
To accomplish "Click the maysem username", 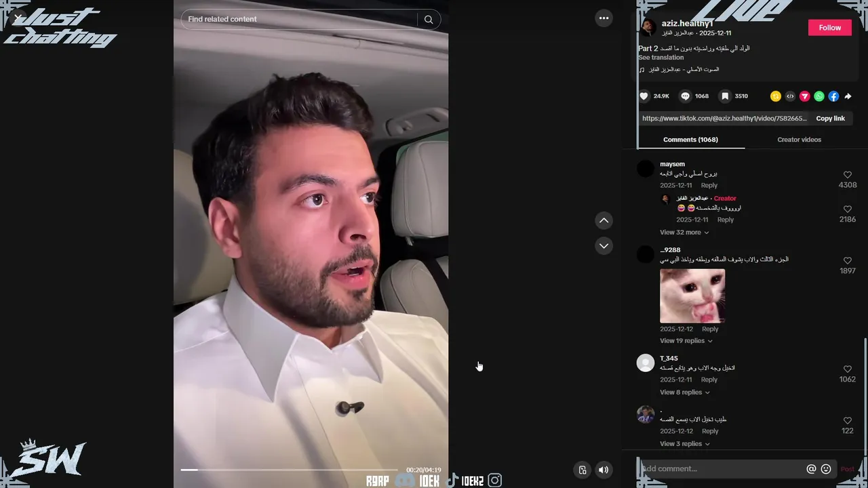I will point(672,165).
